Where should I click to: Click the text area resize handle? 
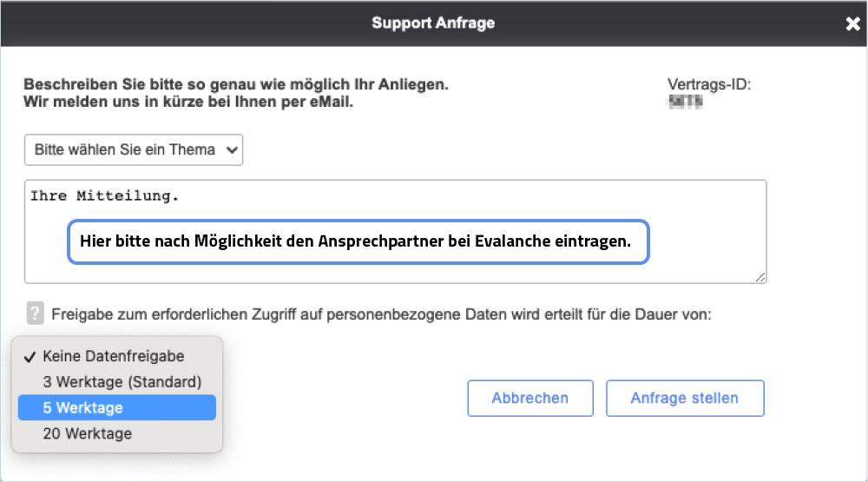[x=760, y=277]
